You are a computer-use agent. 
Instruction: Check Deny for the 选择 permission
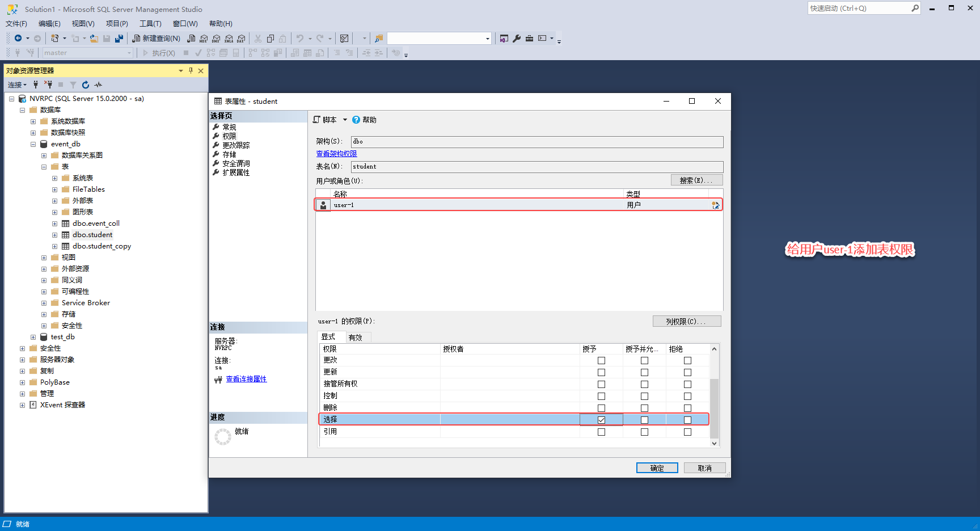pyautogui.click(x=687, y=420)
